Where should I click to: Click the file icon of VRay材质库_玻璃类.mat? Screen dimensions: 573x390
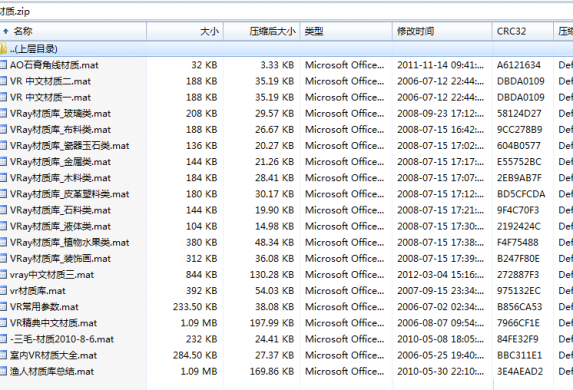tap(3, 113)
